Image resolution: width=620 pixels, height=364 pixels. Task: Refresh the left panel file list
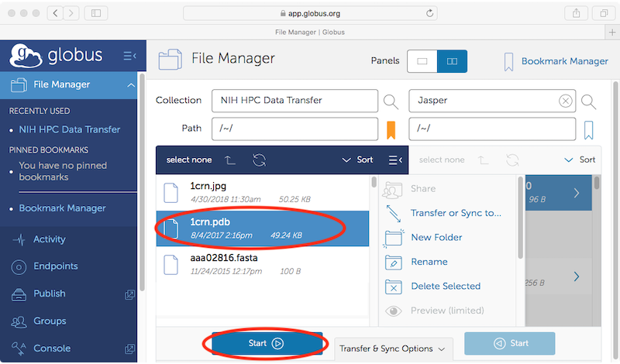259,160
